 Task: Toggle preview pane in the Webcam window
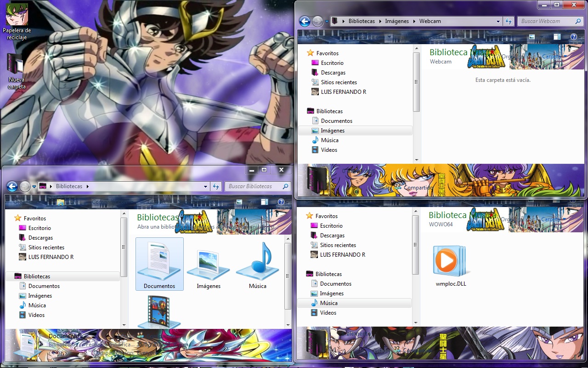point(557,37)
